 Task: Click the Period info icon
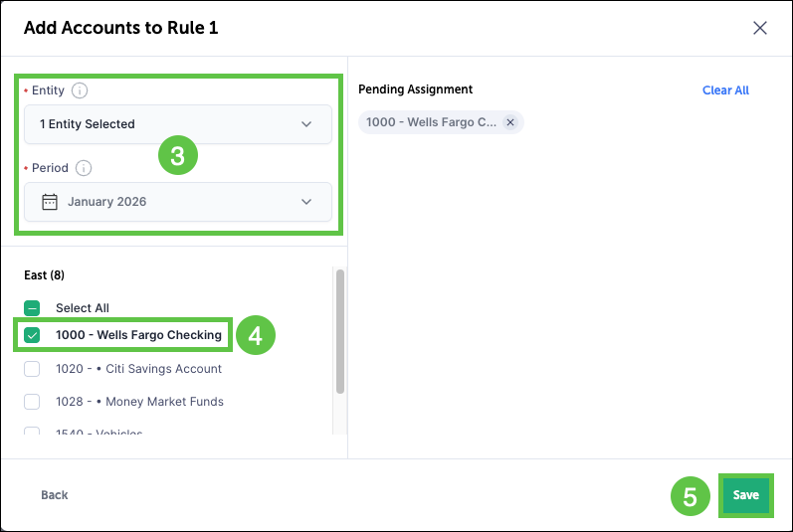[x=84, y=168]
